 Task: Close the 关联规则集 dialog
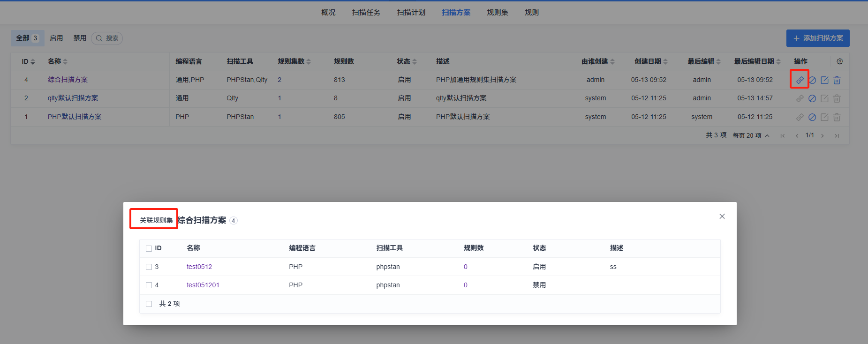point(722,216)
